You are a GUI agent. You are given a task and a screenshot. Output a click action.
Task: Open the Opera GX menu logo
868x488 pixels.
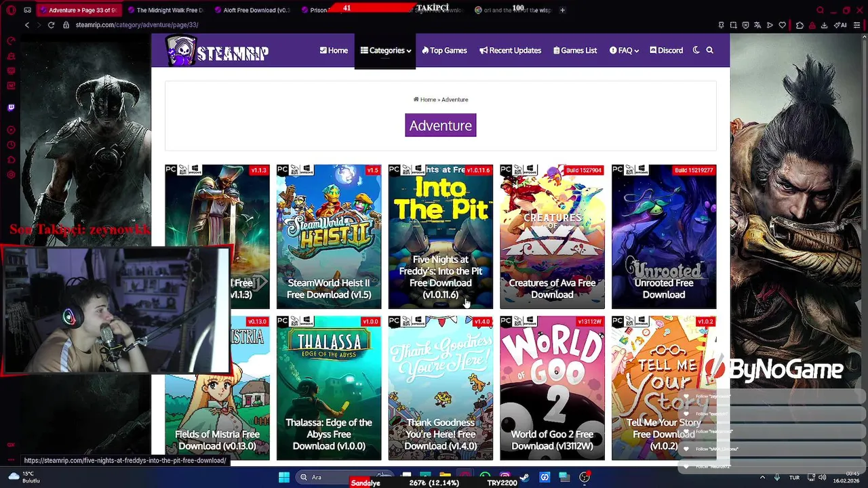[9, 10]
